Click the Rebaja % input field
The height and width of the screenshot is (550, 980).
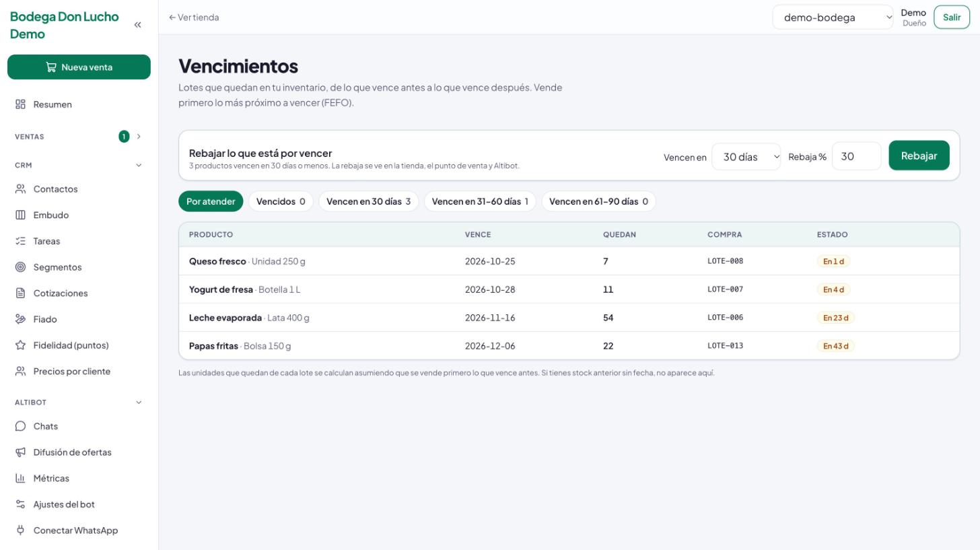coord(856,156)
